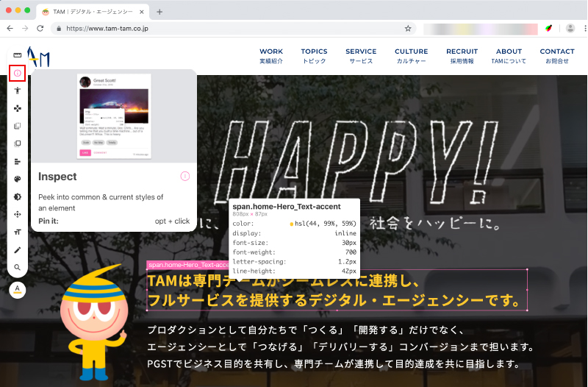The width and height of the screenshot is (588, 387).
Task: Select the TAM デジタル・エージェンシー tab
Action: (x=93, y=12)
